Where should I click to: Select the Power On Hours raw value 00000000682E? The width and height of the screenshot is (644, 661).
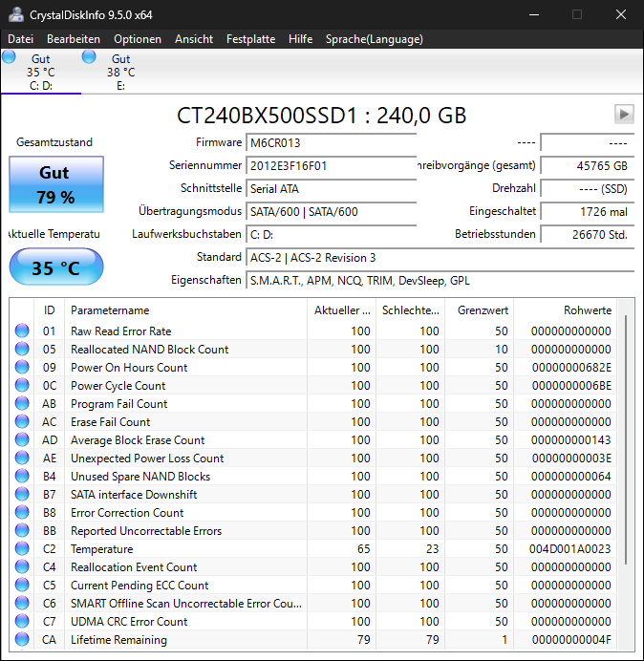click(571, 368)
